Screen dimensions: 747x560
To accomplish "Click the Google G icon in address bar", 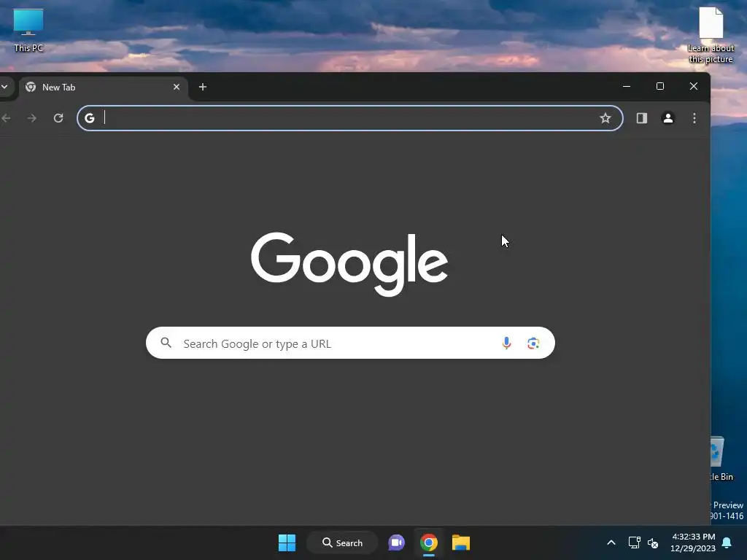I will point(90,118).
